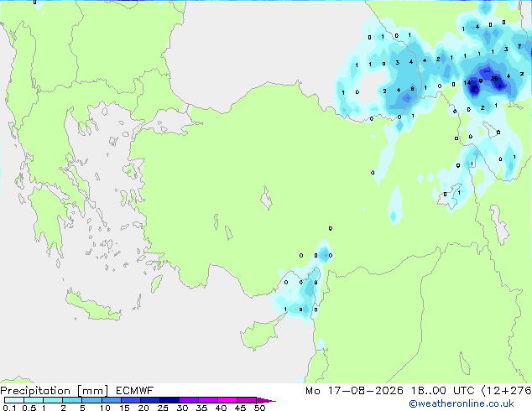Click the island of Cyprus
This screenshot has width=532, height=411.
(259, 334)
